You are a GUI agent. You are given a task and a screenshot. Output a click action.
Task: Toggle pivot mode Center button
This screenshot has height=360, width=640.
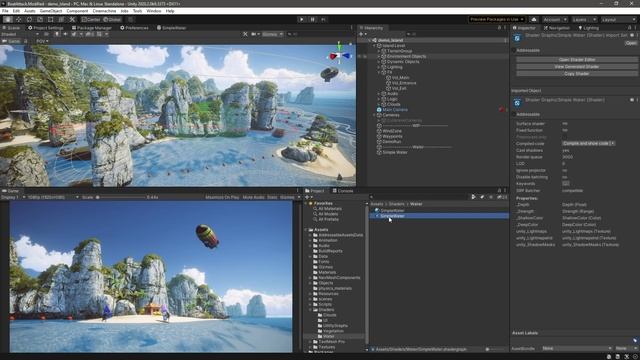(91, 20)
